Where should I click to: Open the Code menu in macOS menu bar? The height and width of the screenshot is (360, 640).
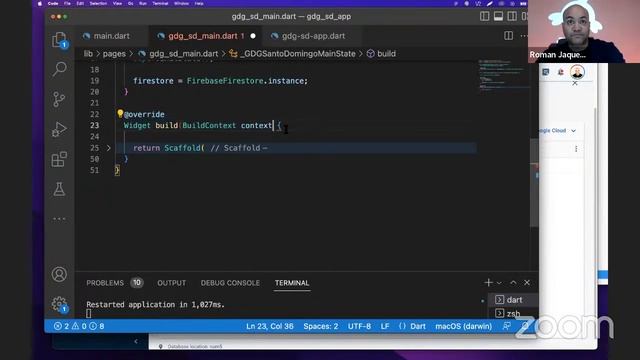(53, 4)
